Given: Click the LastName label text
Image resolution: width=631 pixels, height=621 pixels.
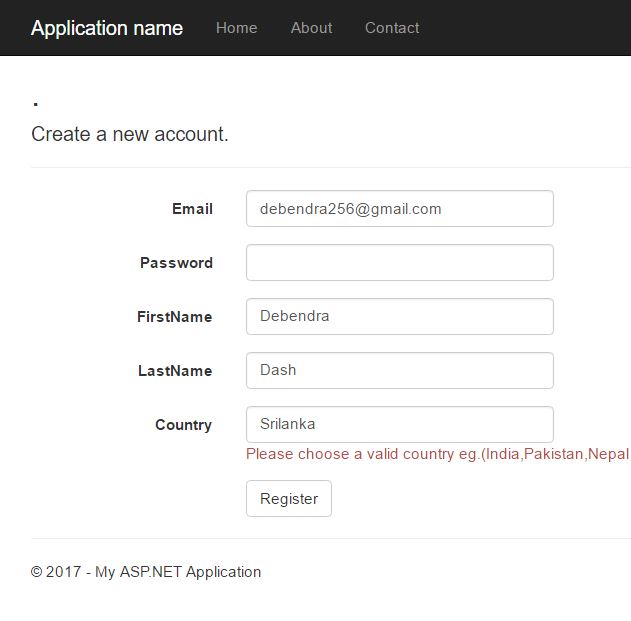Looking at the screenshot, I should pyautogui.click(x=175, y=371).
